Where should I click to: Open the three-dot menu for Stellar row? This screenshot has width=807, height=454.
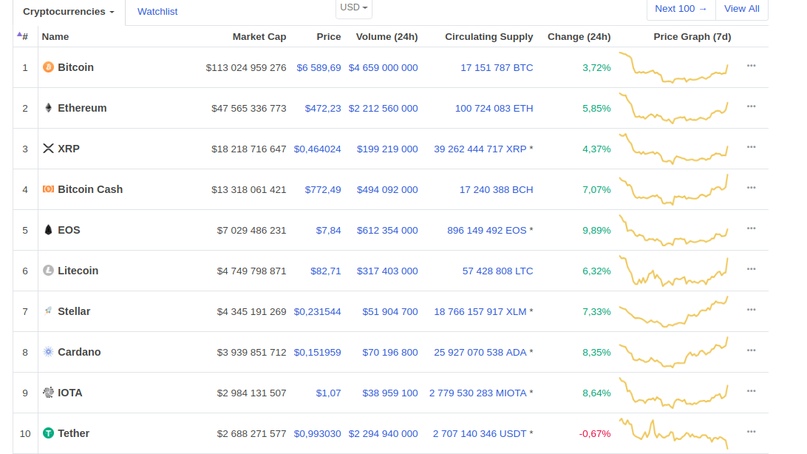pyautogui.click(x=751, y=310)
